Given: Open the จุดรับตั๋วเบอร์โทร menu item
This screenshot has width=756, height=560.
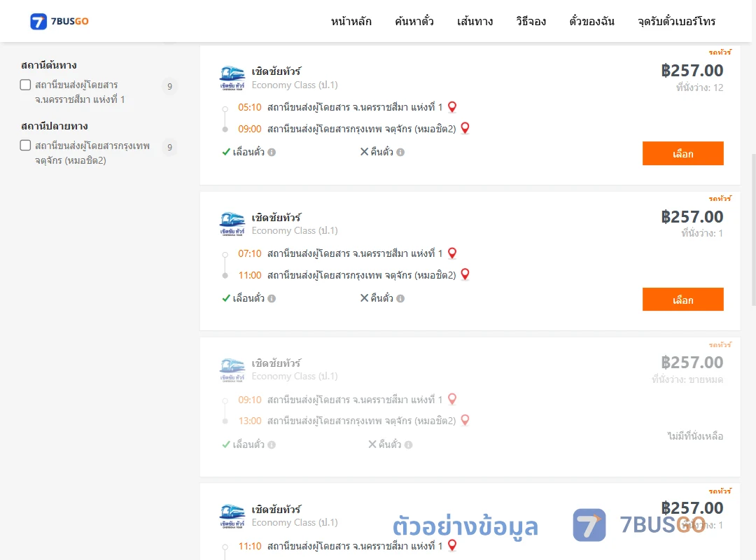Looking at the screenshot, I should 676,21.
